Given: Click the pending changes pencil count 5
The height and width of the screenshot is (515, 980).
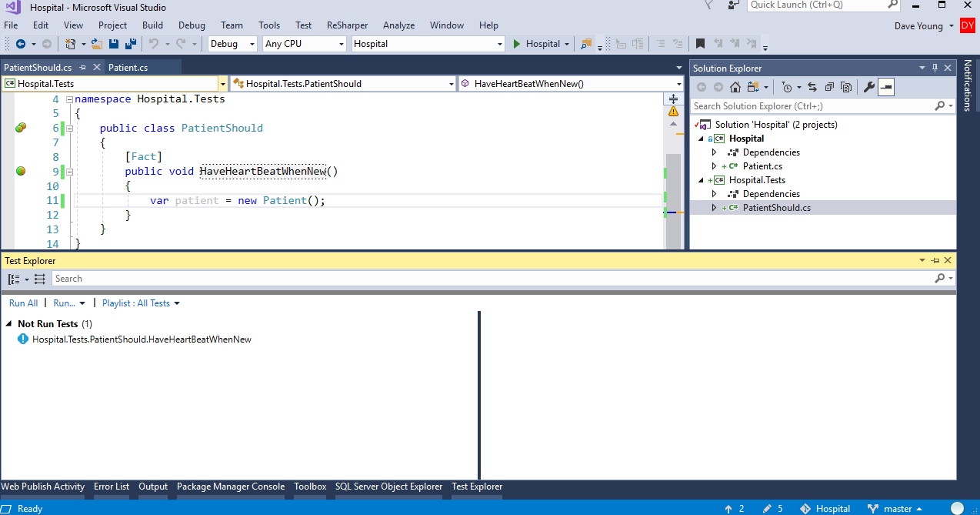Looking at the screenshot, I should pyautogui.click(x=772, y=509).
